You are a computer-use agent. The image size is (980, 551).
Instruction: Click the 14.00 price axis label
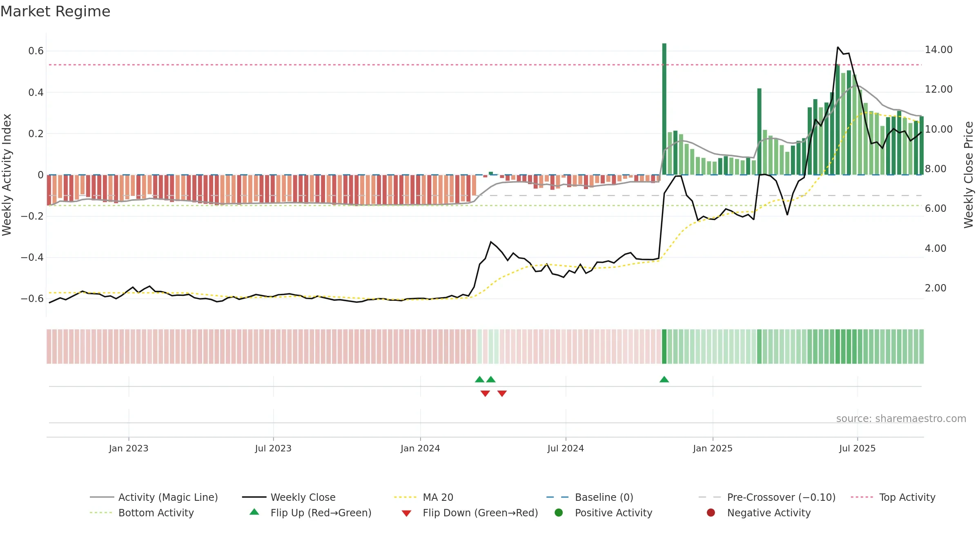939,50
